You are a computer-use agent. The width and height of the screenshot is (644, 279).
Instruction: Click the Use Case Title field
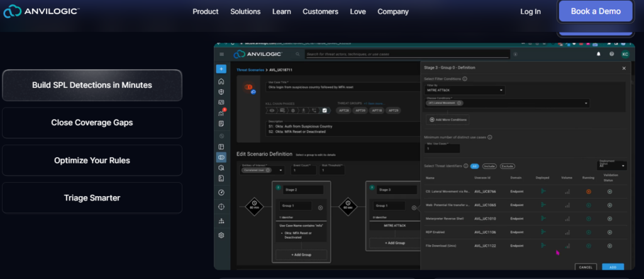click(x=343, y=85)
